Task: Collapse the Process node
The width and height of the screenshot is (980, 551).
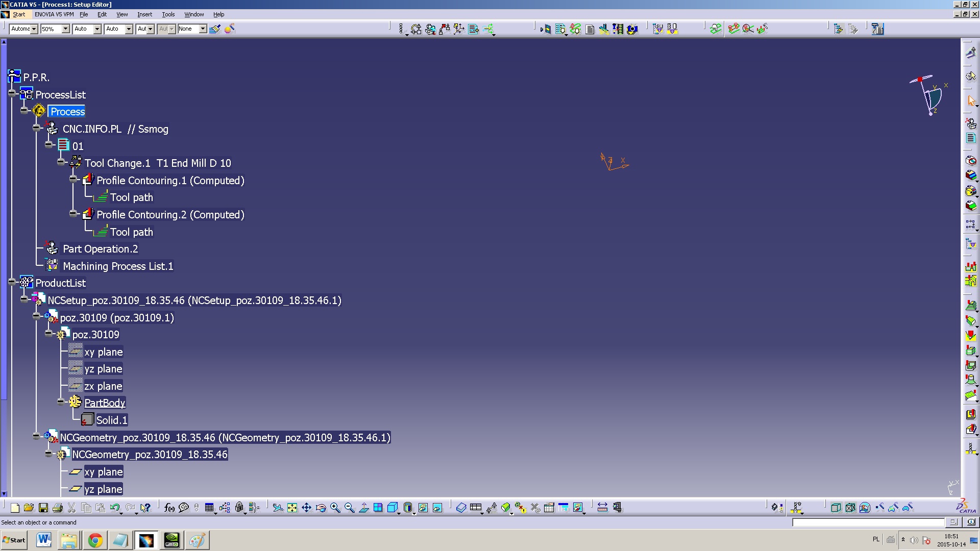Action: 24,110
